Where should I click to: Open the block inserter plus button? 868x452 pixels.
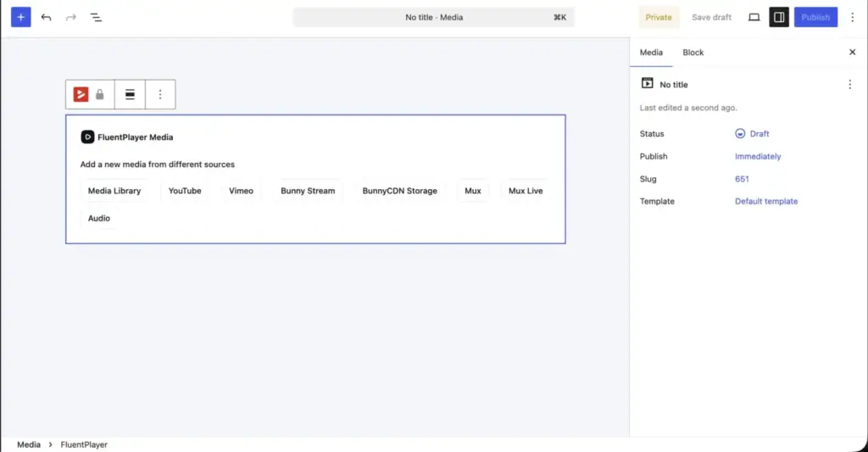click(x=21, y=17)
